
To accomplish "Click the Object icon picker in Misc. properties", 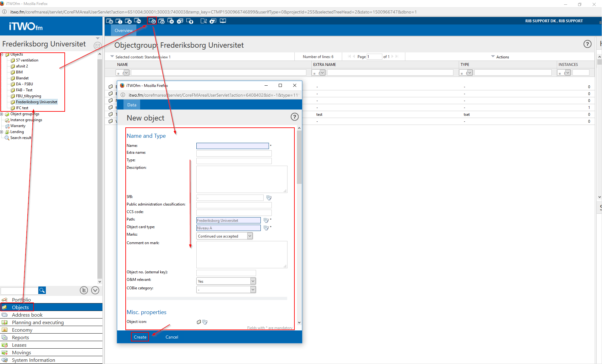I will point(205,322).
